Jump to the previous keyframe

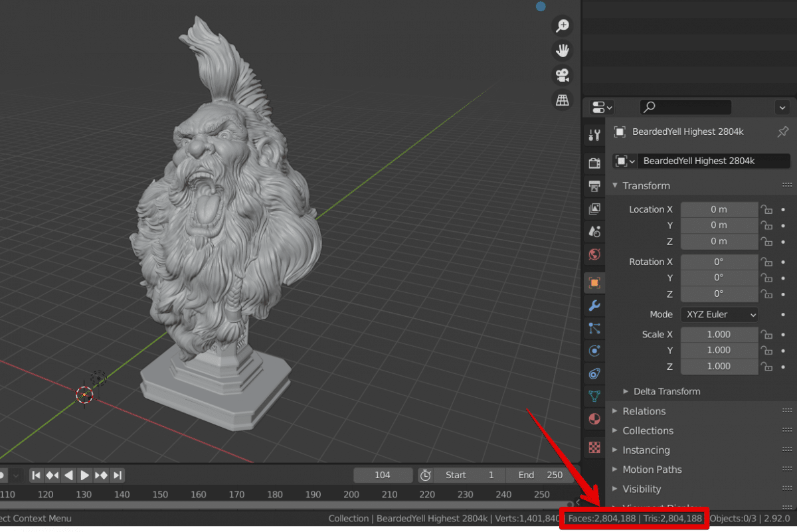tap(52, 475)
